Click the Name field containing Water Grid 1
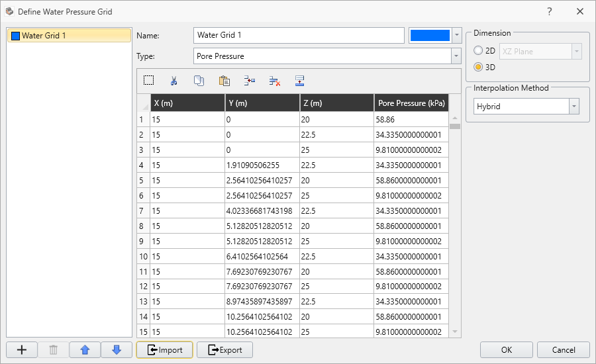This screenshot has width=596, height=364. tap(299, 35)
